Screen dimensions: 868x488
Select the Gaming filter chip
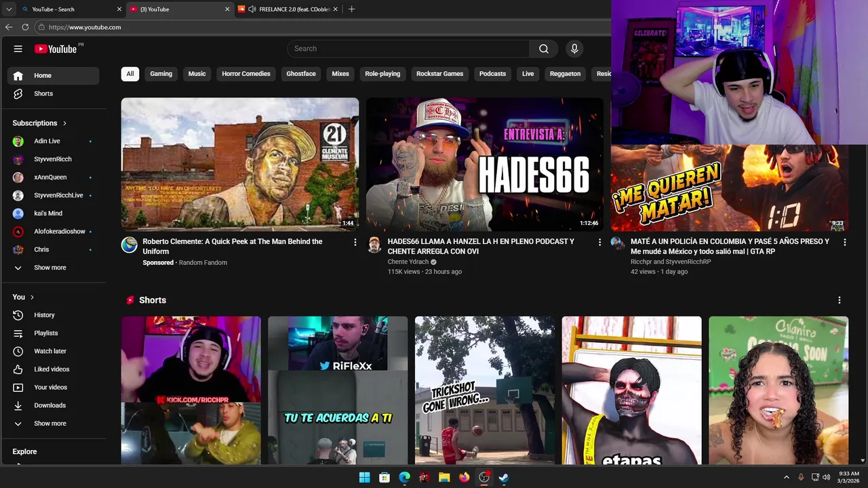(x=161, y=74)
